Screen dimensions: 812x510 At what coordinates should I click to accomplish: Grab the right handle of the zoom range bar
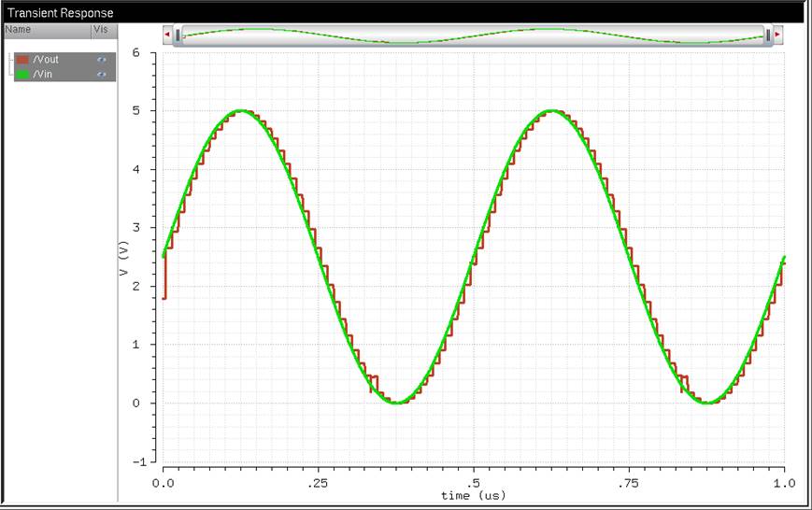click(x=768, y=35)
